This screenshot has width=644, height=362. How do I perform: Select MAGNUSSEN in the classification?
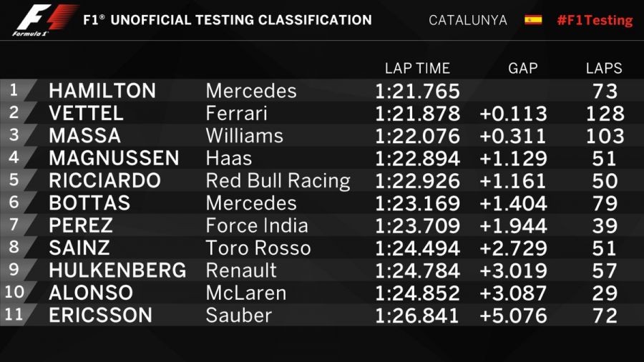click(114, 158)
